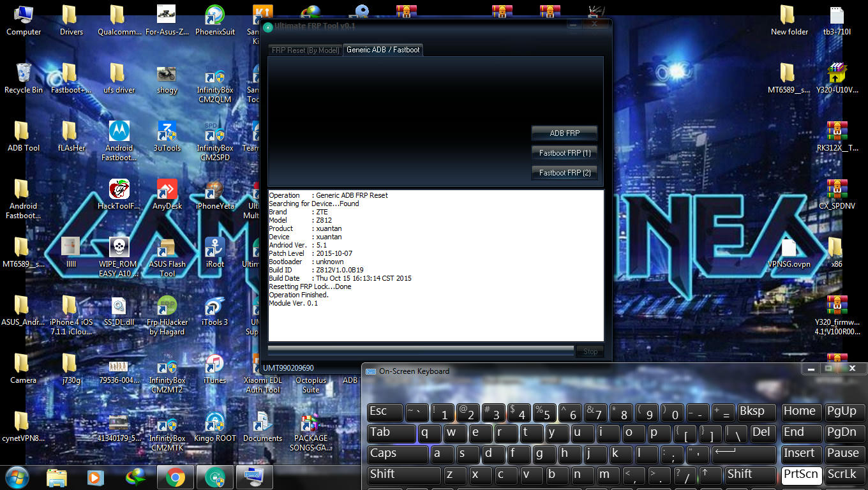Open Windows Explorer from the taskbar
The image size is (868, 490).
(x=57, y=477)
